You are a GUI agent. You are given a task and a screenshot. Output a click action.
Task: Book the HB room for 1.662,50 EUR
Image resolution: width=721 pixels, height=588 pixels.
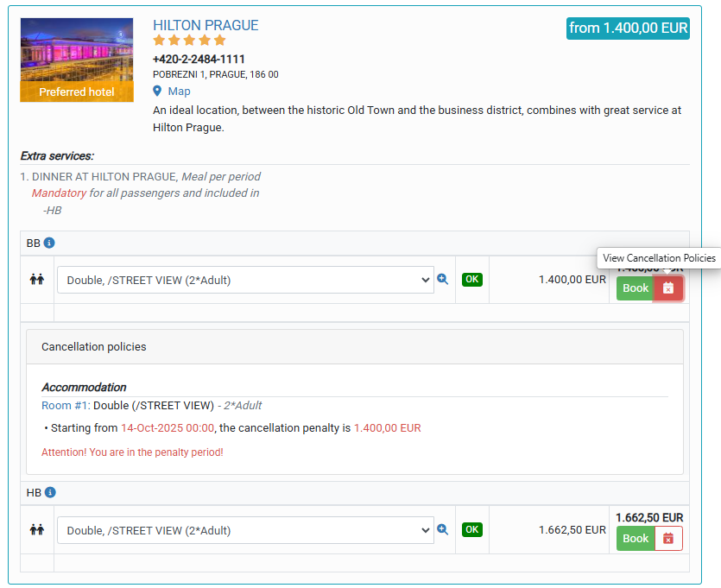636,538
